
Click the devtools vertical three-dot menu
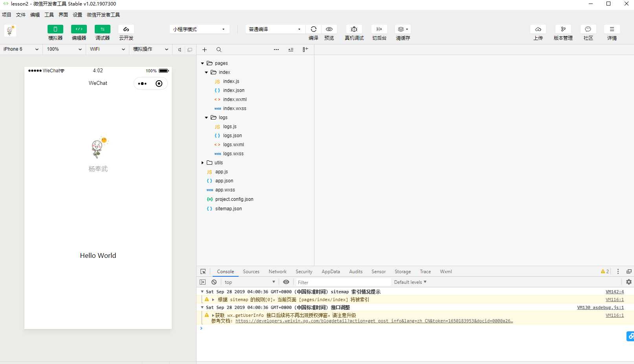tap(618, 272)
